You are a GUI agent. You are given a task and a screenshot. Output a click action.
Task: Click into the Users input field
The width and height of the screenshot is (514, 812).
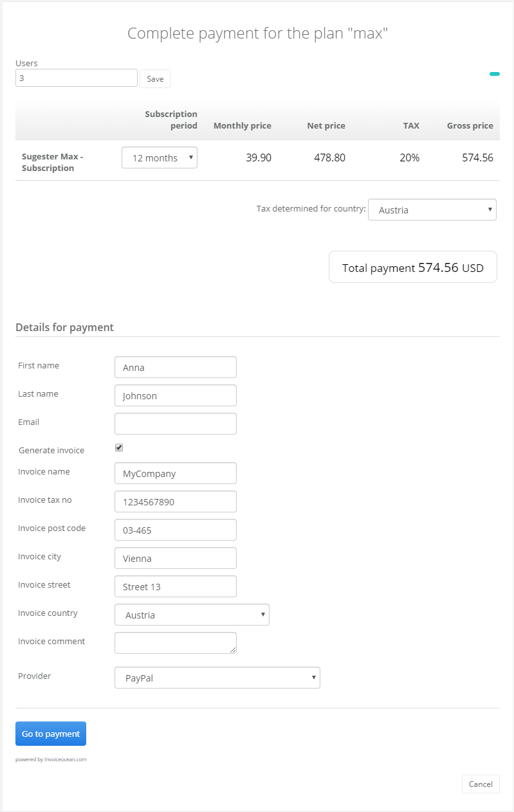click(77, 78)
